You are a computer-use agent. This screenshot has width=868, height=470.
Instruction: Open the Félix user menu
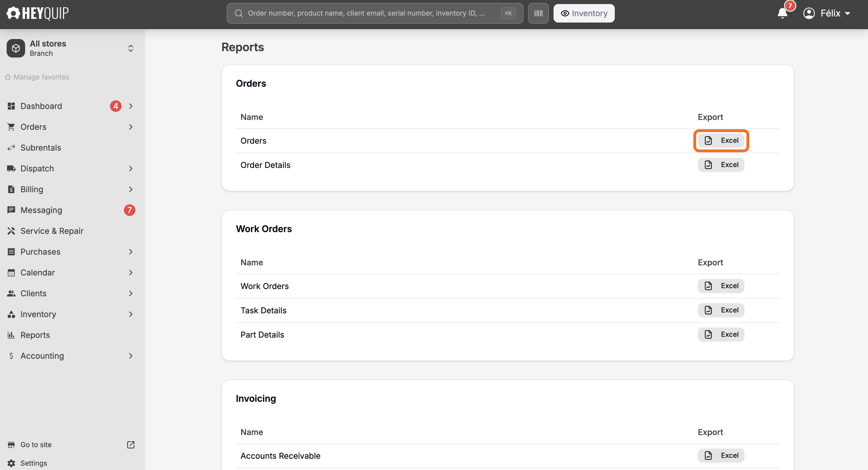point(827,13)
